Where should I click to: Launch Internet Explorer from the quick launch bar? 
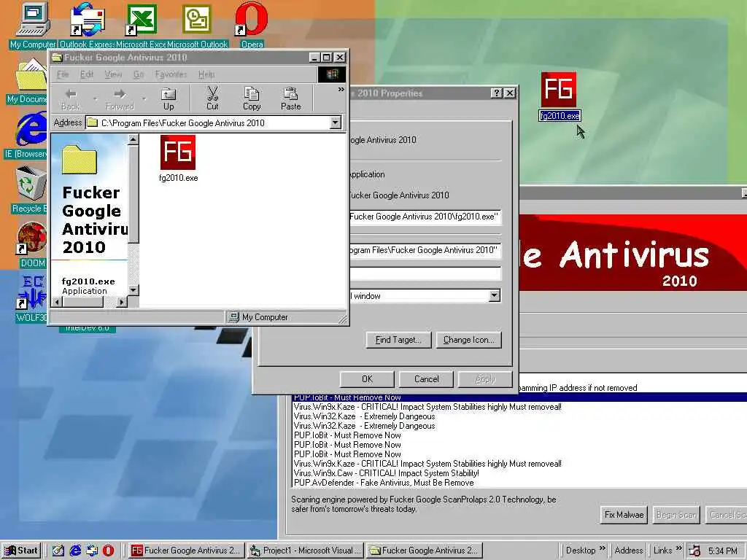pos(75,551)
